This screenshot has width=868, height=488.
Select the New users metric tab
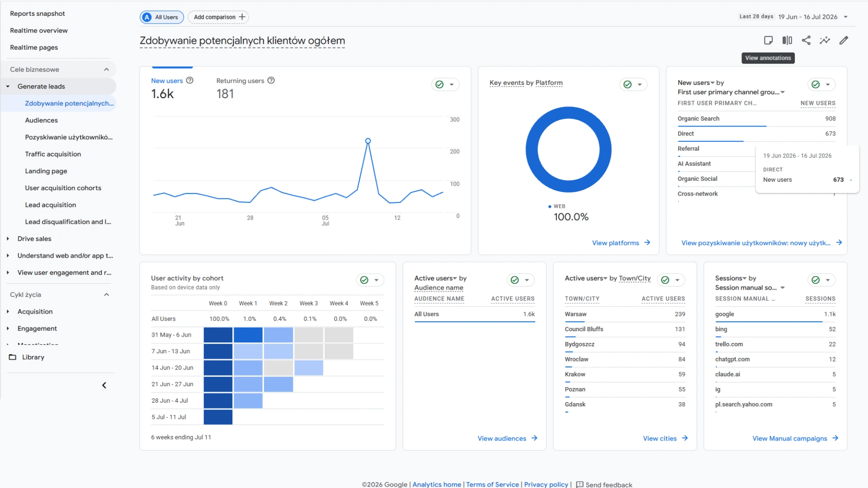pos(172,88)
